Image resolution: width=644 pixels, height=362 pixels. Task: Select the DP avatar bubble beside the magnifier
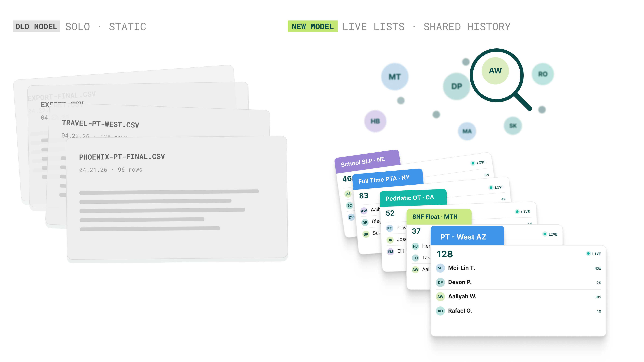pyautogui.click(x=456, y=86)
